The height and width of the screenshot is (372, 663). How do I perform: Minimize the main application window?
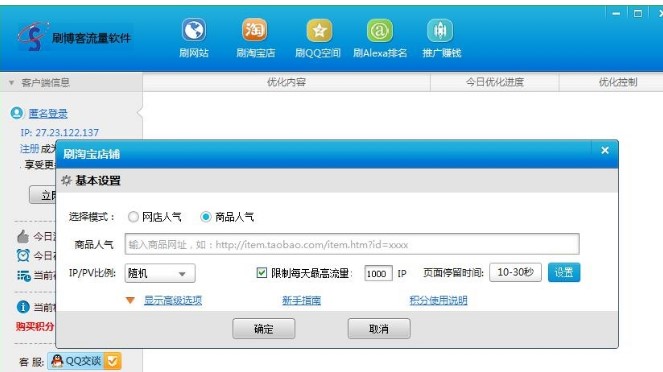(x=616, y=14)
